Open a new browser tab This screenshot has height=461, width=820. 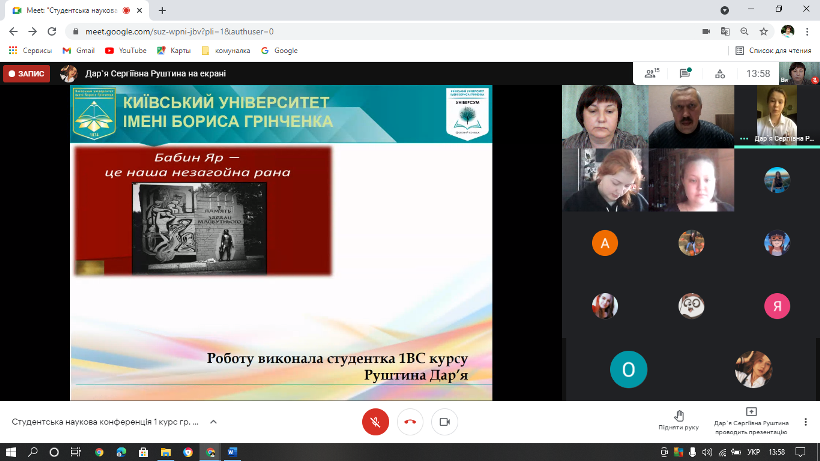coord(162,10)
